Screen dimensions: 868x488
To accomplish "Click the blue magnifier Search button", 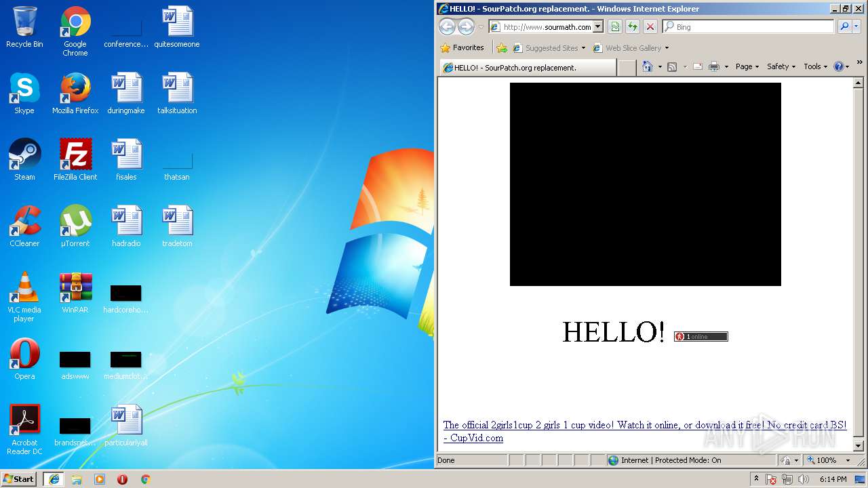I will tap(844, 26).
